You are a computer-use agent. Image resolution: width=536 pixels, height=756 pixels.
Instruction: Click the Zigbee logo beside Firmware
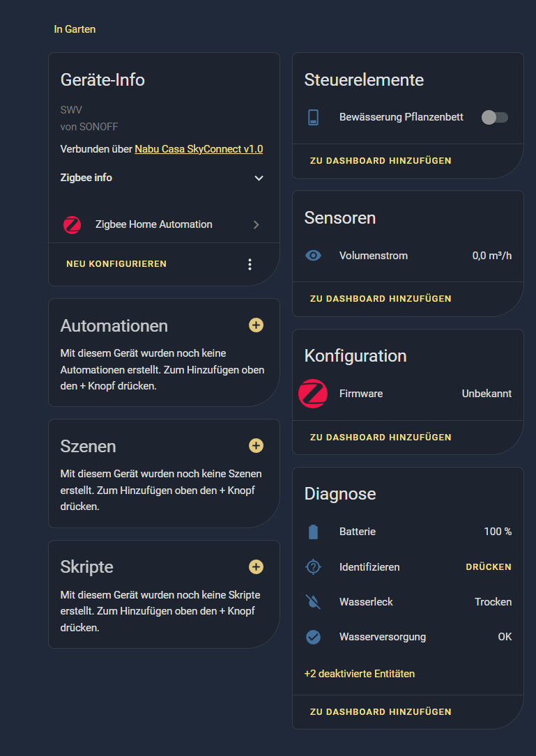(x=313, y=394)
